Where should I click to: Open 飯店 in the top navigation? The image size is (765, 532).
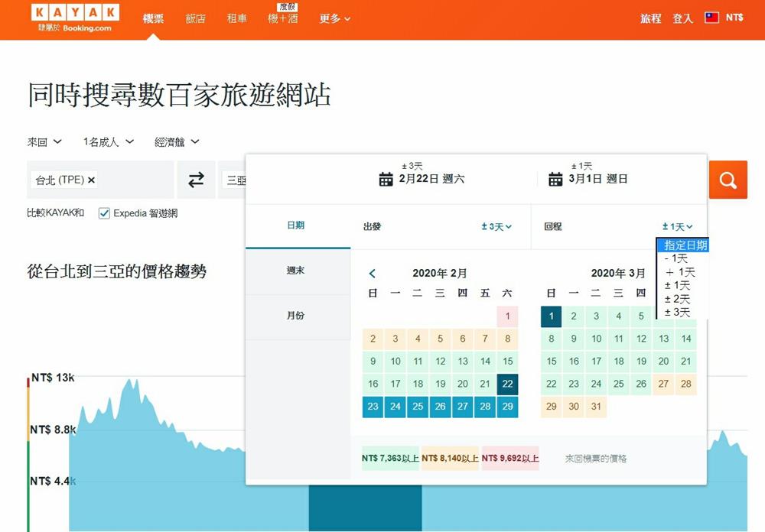coord(196,18)
